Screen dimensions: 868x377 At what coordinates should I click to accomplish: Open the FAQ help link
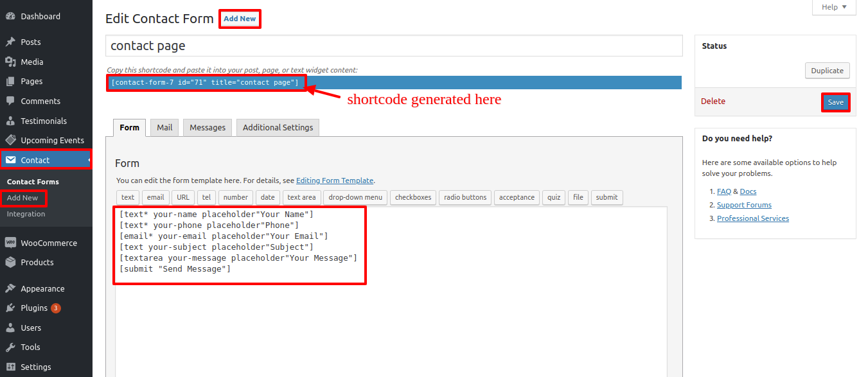(x=724, y=191)
